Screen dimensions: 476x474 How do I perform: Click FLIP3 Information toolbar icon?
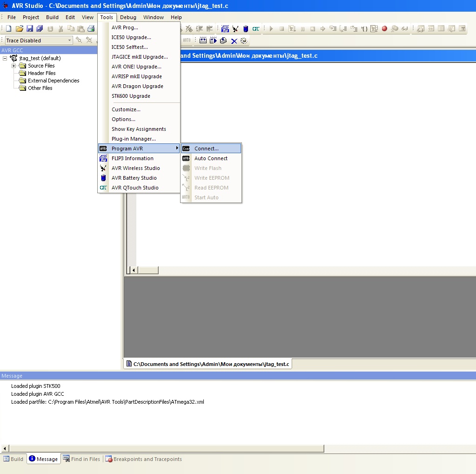click(x=225, y=28)
